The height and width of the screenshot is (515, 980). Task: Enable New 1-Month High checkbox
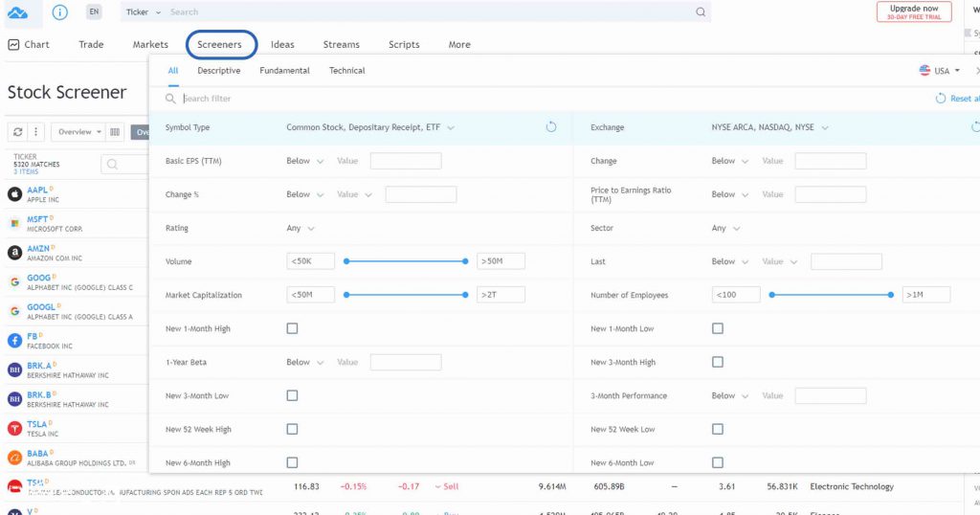292,328
